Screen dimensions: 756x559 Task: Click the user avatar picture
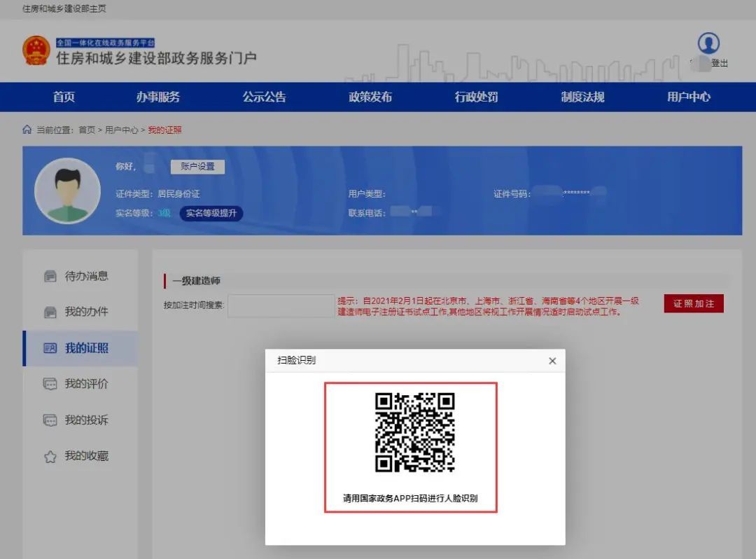pos(67,191)
